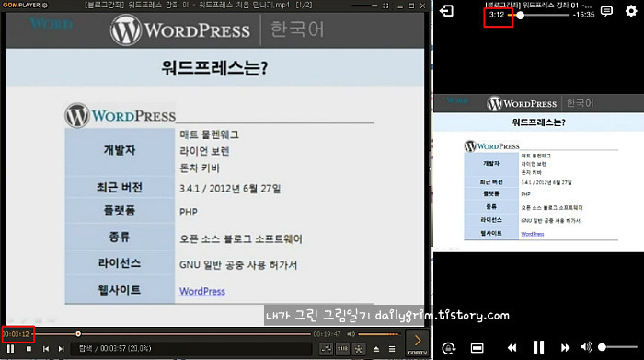Click the title bar mini slider in GOM Player
Viewport: 644px width, 360px height.
[364, 6]
